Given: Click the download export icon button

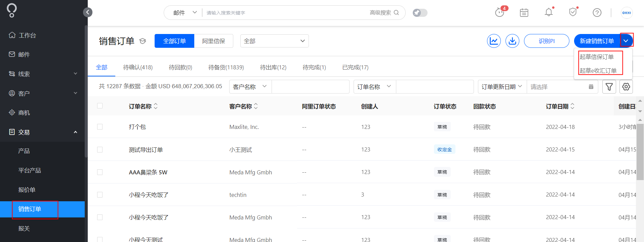Looking at the screenshot, I should [x=512, y=41].
